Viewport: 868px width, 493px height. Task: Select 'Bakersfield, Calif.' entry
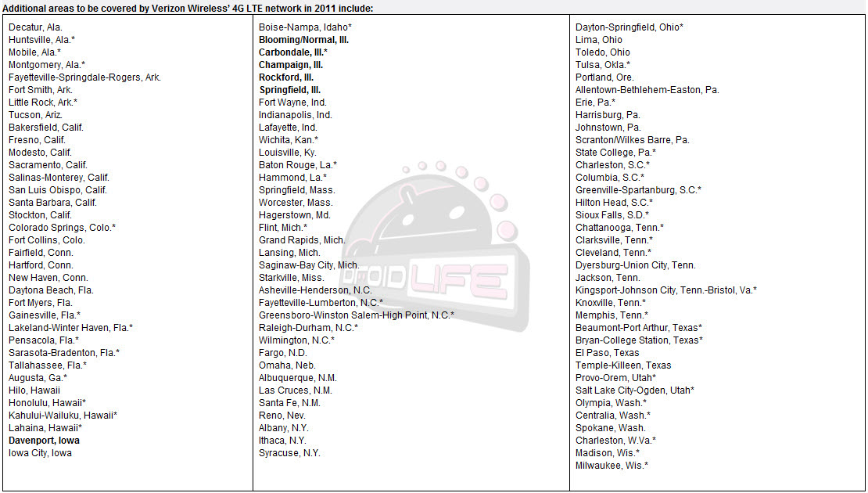(46, 128)
